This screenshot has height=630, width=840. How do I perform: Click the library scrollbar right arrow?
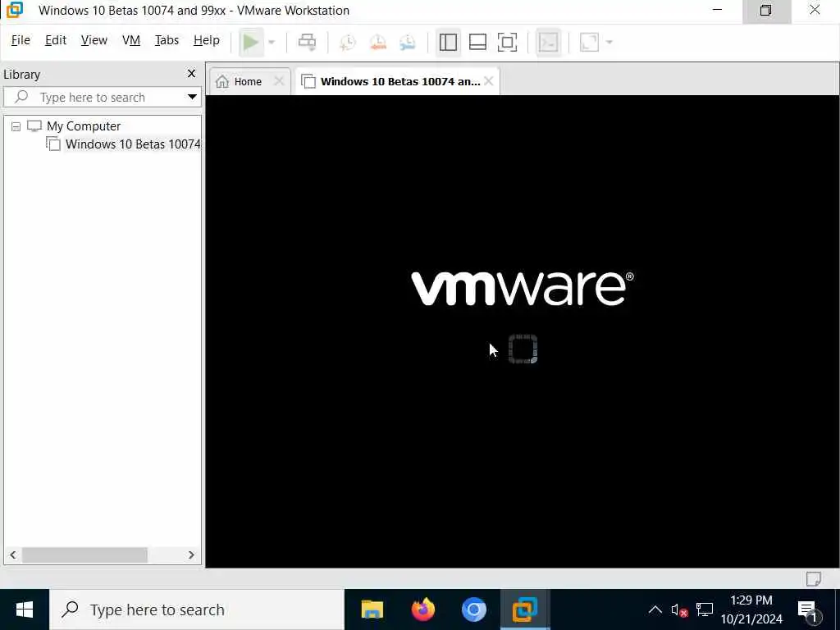coord(191,555)
